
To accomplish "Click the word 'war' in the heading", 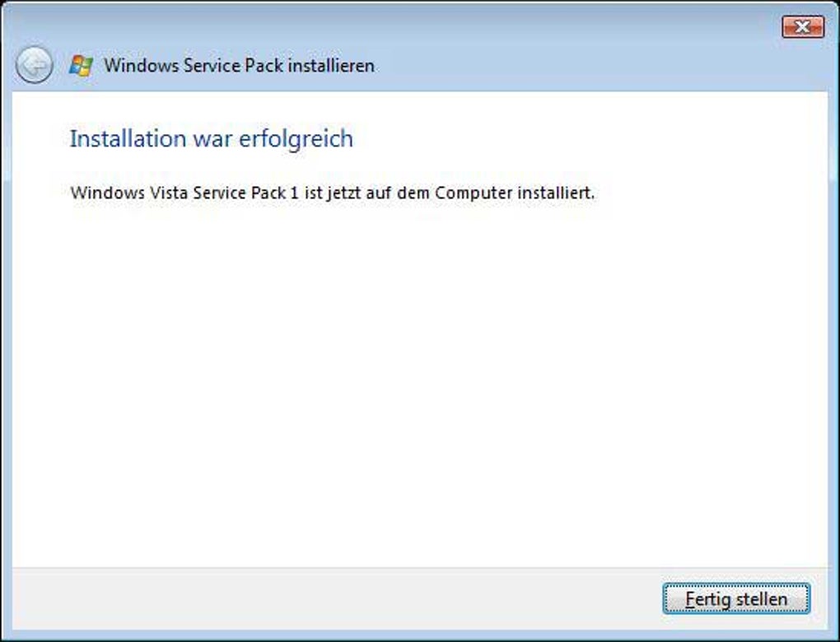I will tap(213, 138).
